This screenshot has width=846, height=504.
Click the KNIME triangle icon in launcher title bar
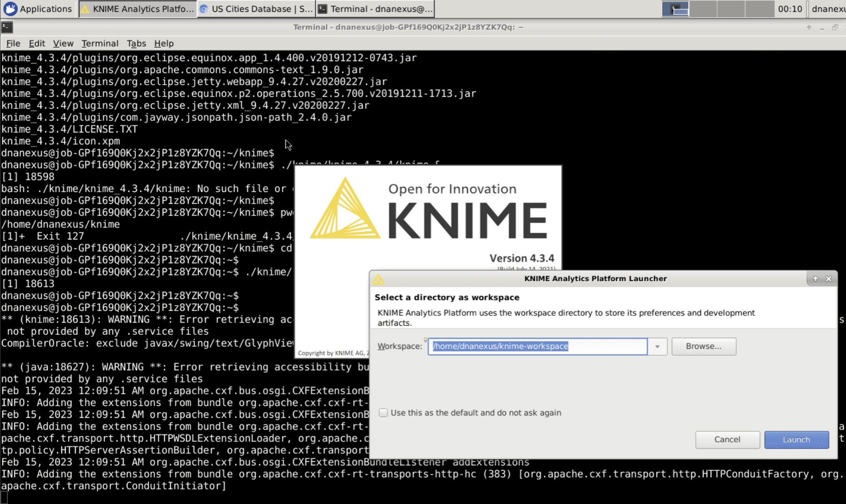(x=378, y=279)
